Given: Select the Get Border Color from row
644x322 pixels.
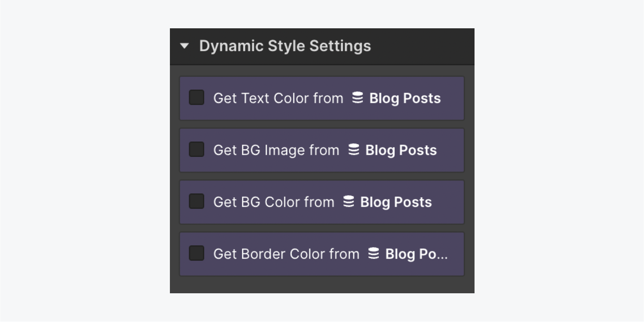Looking at the screenshot, I should click(322, 254).
